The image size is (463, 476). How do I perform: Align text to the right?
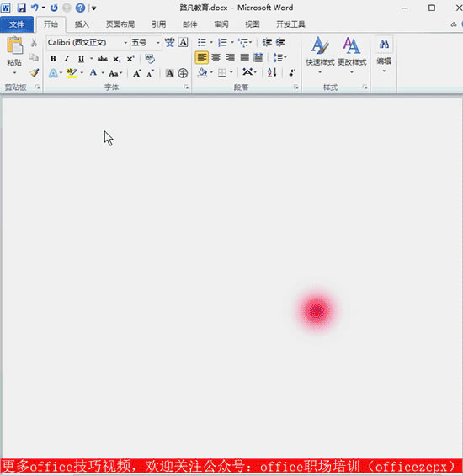click(230, 57)
